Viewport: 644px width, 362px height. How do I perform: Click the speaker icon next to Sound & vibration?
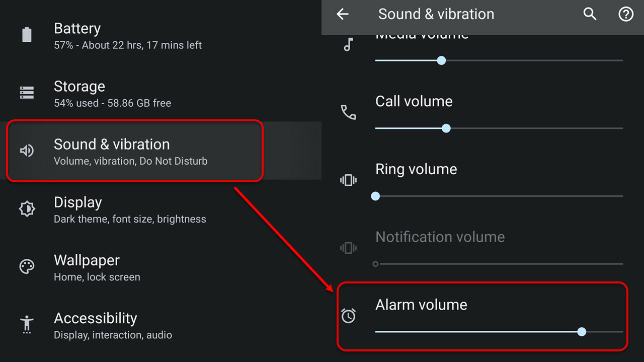pyautogui.click(x=26, y=150)
